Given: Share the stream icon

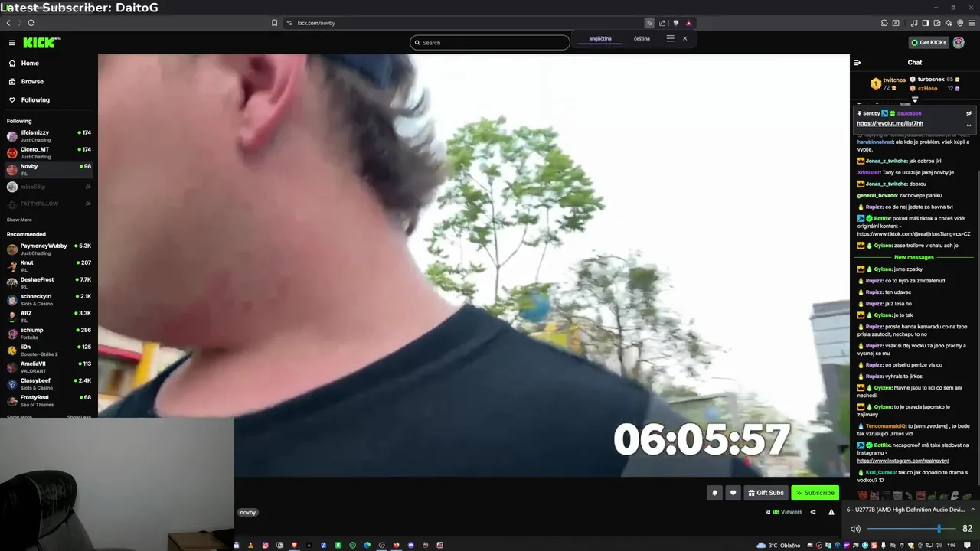Looking at the screenshot, I should 813,512.
